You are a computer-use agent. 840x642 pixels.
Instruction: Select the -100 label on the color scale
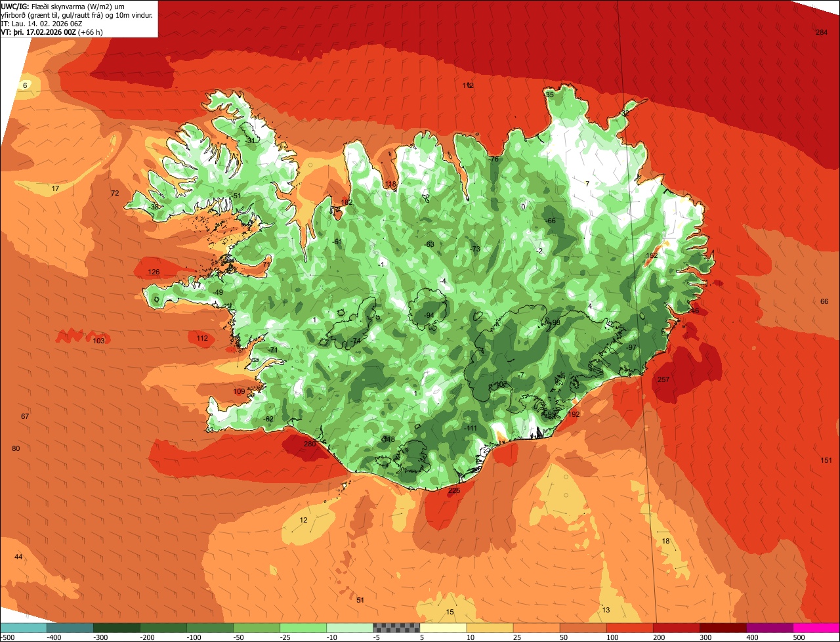195,637
